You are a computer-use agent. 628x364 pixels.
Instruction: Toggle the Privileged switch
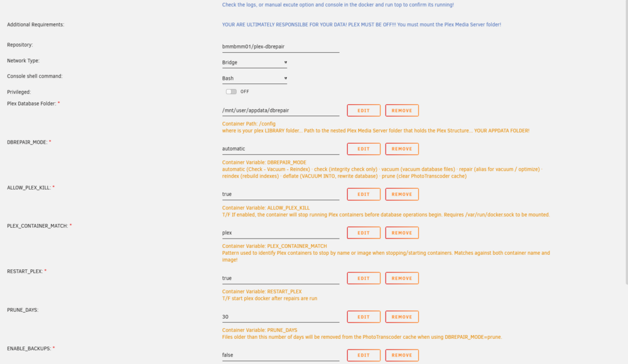(231, 92)
